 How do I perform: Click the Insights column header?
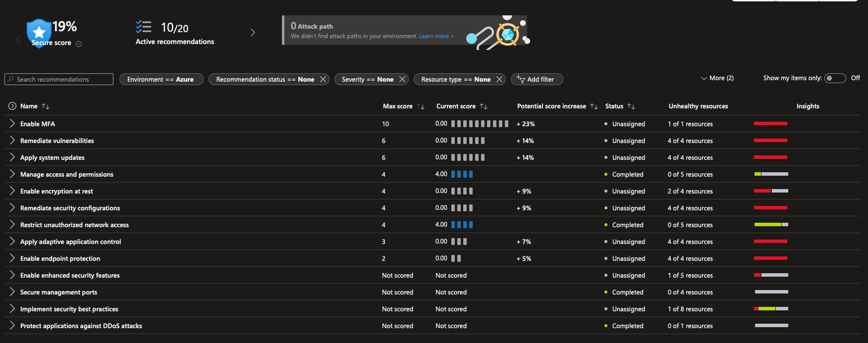(808, 106)
